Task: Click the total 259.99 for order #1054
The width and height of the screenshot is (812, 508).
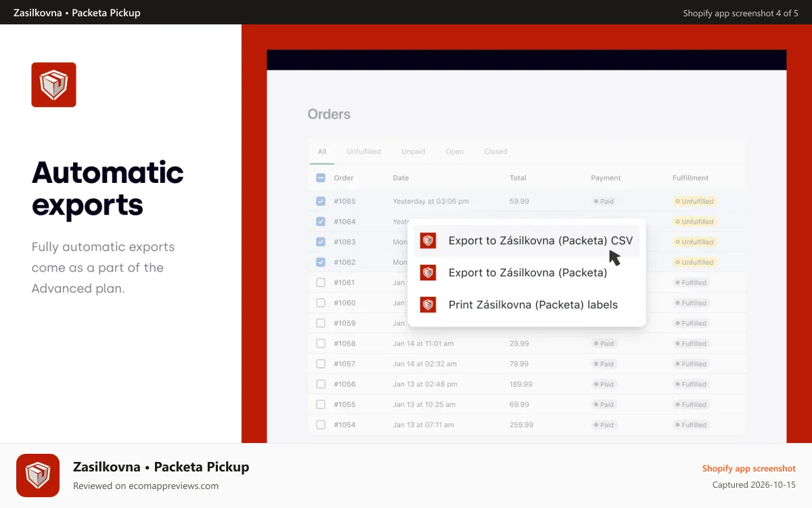Action: (522, 425)
